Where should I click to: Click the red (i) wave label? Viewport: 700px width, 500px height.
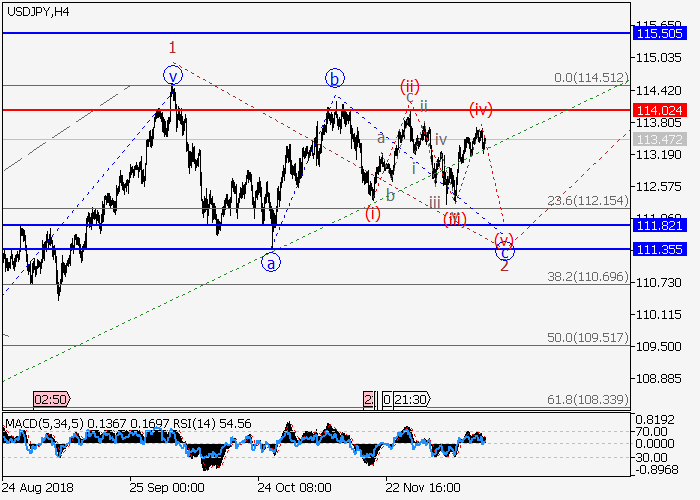tap(372, 213)
